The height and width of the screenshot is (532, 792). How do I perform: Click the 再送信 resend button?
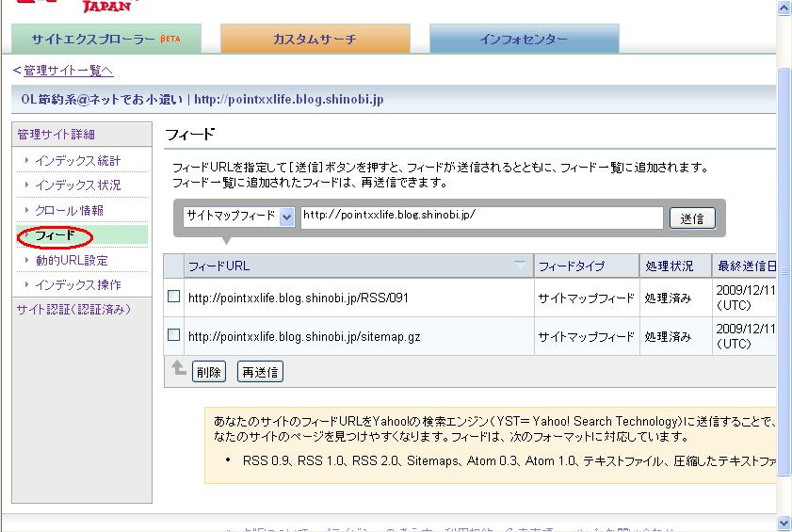260,372
